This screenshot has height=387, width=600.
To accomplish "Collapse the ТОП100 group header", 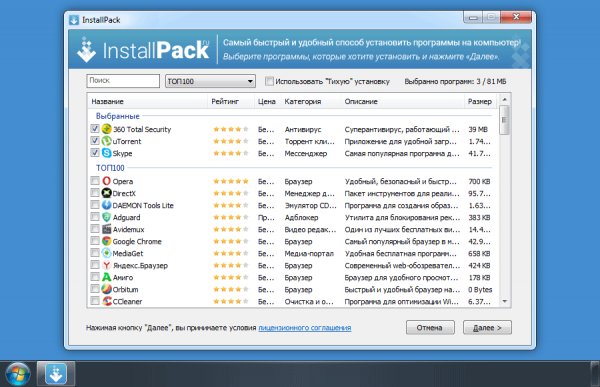I will (x=110, y=168).
